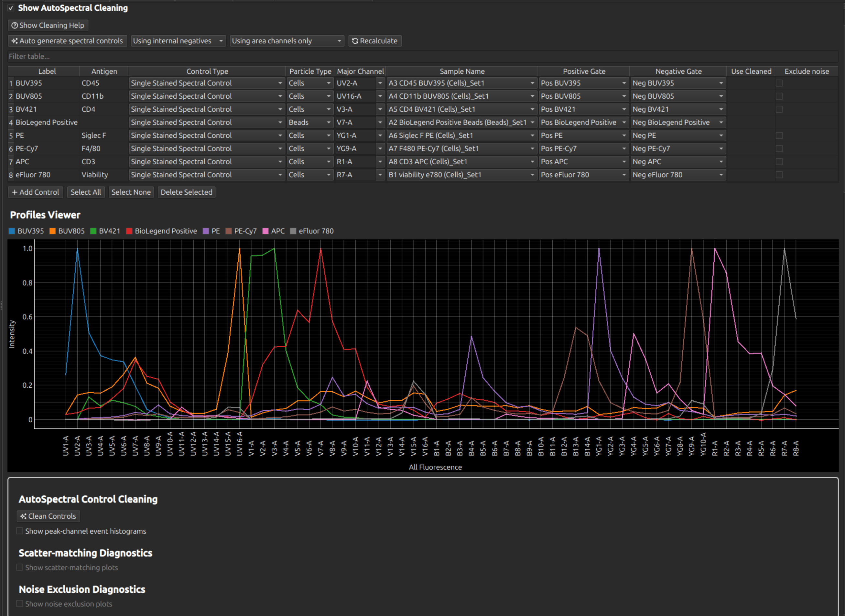
Task: Select the BioLegend Positive label cell
Action: coord(47,122)
